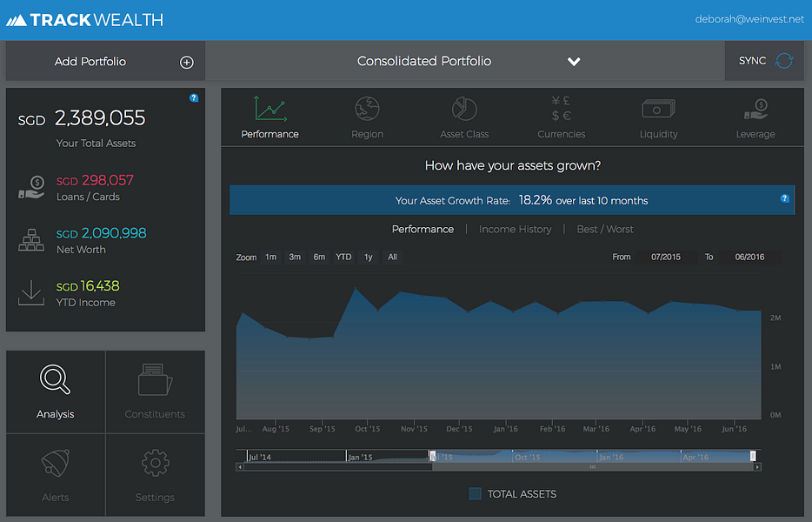Click the SGD 2,389,055 total assets value
812x522 pixels.
(x=82, y=118)
